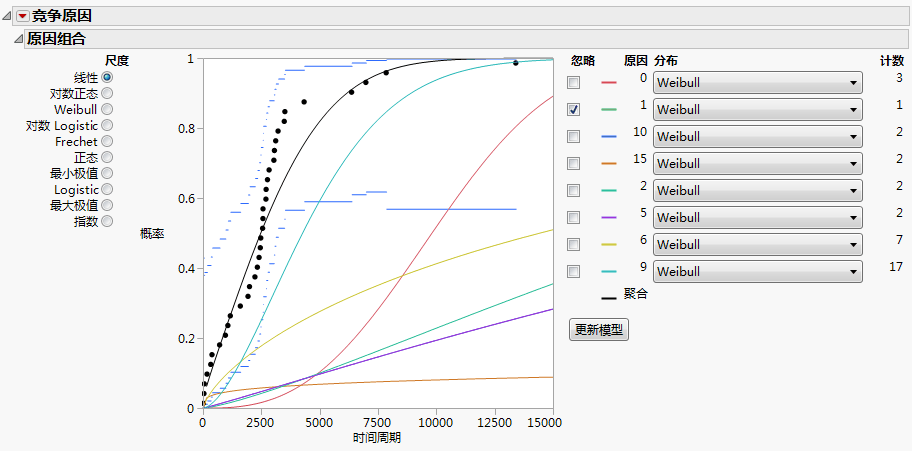Select the Weibull scale radio button
This screenshot has height=451, width=912.
(x=107, y=109)
